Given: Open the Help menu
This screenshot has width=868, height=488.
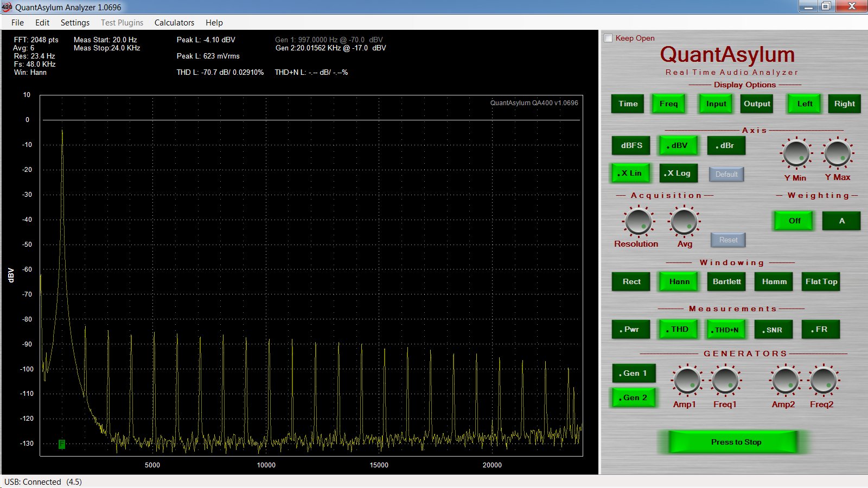Looking at the screenshot, I should pos(214,22).
